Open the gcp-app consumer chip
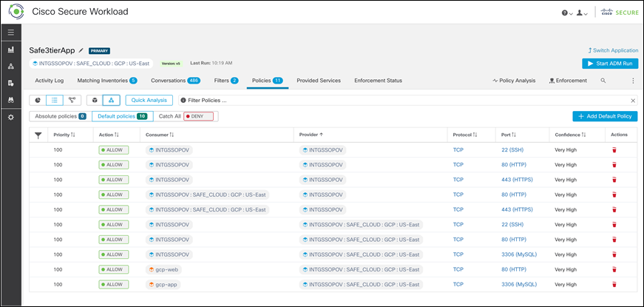 [x=163, y=284]
